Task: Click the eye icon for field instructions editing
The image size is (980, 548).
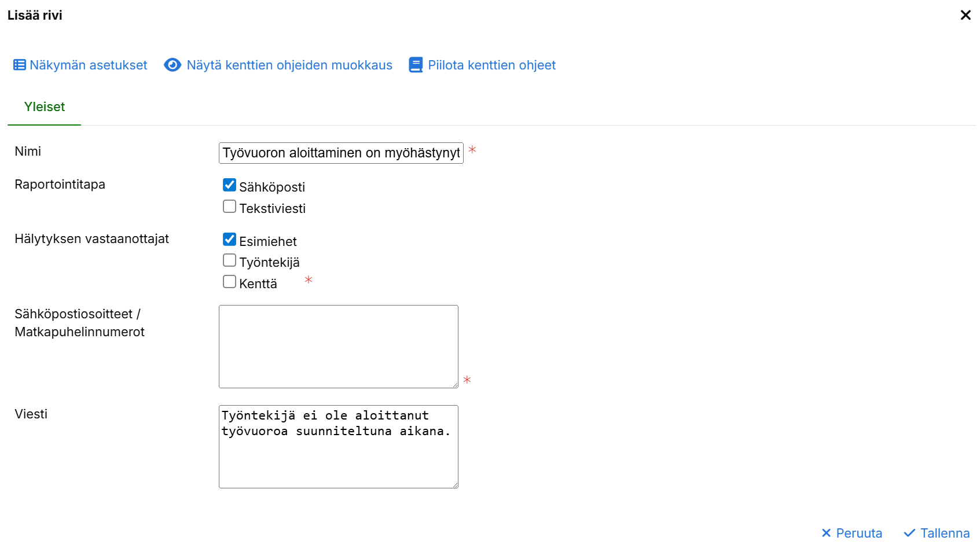Action: [172, 65]
